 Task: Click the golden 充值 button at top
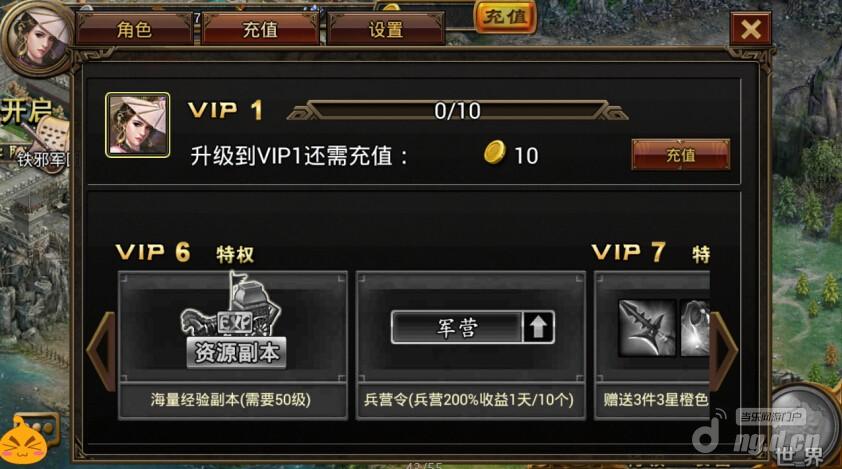tap(505, 17)
